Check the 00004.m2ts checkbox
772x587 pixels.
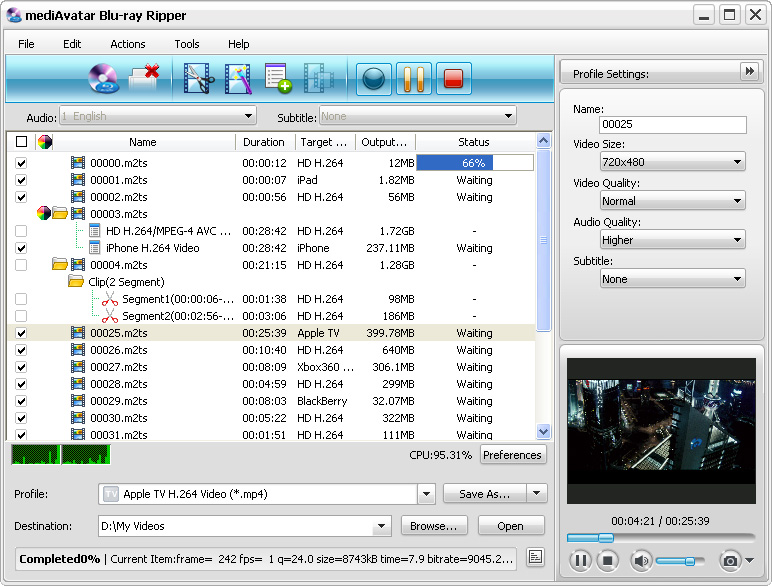21,265
